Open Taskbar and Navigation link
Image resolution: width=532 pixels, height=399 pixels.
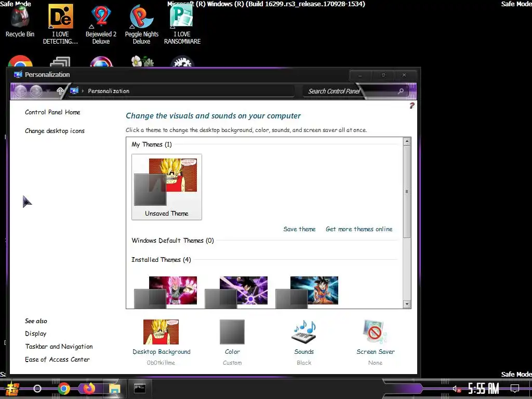click(x=59, y=347)
